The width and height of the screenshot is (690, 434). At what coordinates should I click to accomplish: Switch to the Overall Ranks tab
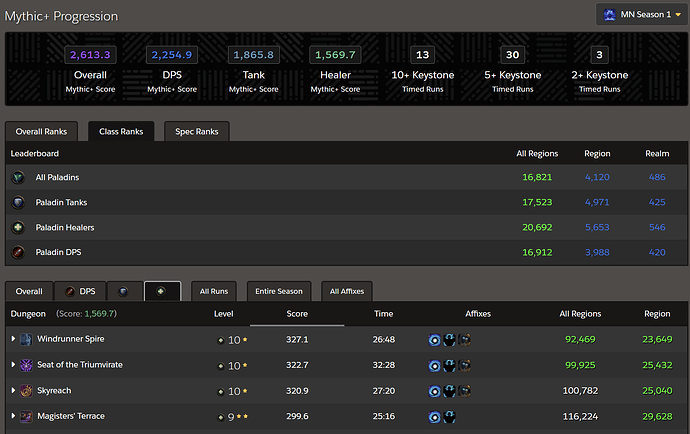(43, 131)
